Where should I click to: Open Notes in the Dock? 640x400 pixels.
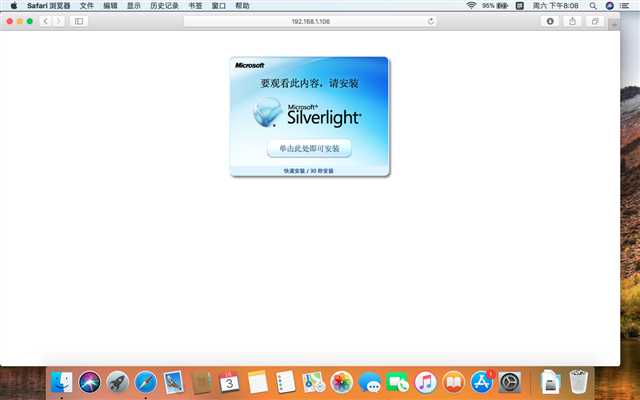click(x=258, y=382)
